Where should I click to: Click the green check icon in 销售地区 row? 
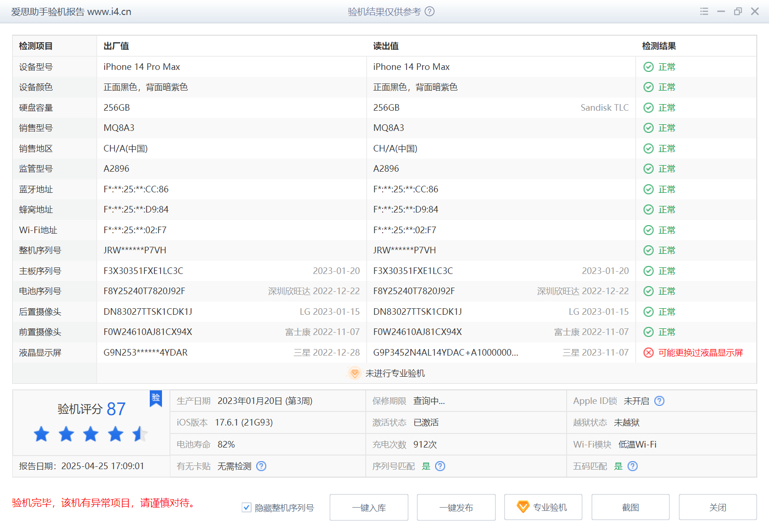point(648,148)
